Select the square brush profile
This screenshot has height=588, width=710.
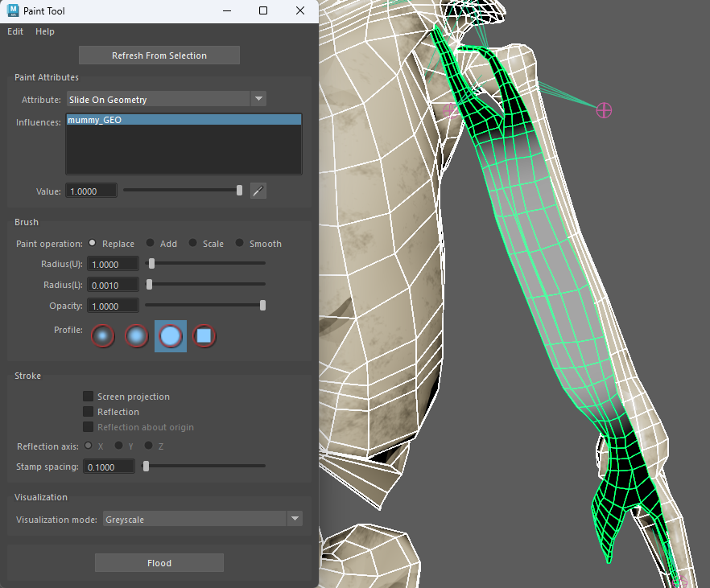point(204,335)
